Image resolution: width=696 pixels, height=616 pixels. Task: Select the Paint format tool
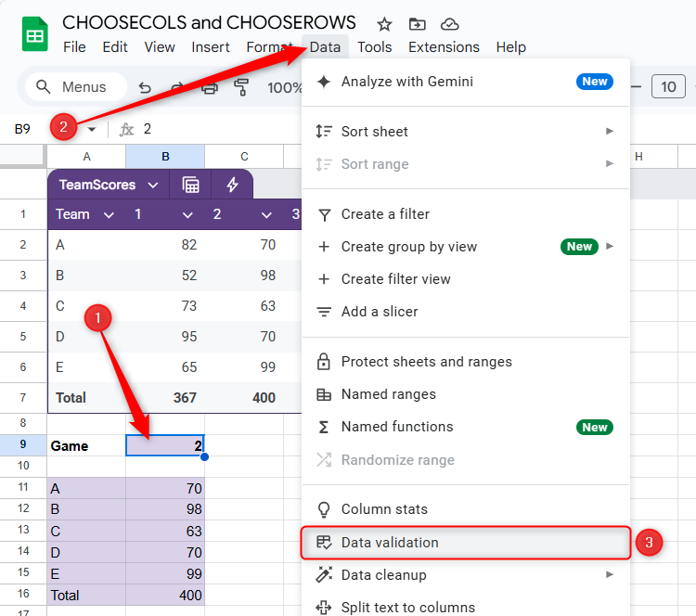click(x=242, y=88)
